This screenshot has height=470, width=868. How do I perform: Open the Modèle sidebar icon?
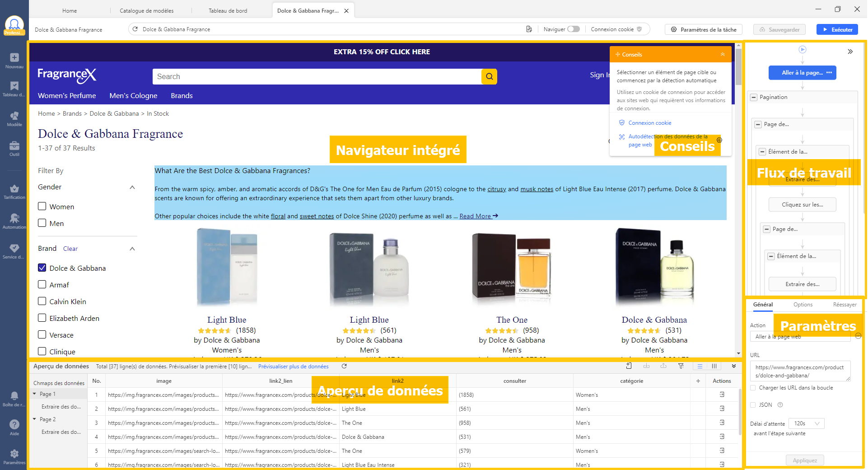coord(14,118)
